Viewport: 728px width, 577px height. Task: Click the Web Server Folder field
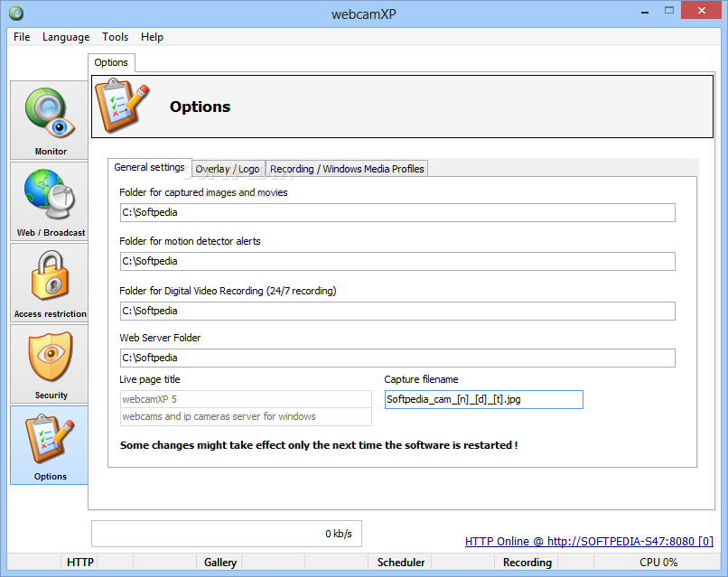397,358
